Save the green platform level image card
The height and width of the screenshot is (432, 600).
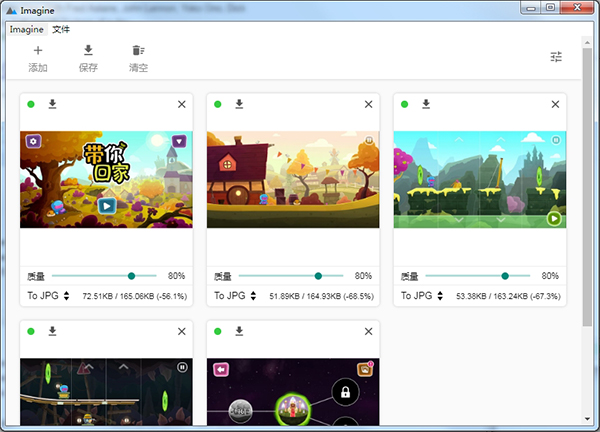point(426,104)
